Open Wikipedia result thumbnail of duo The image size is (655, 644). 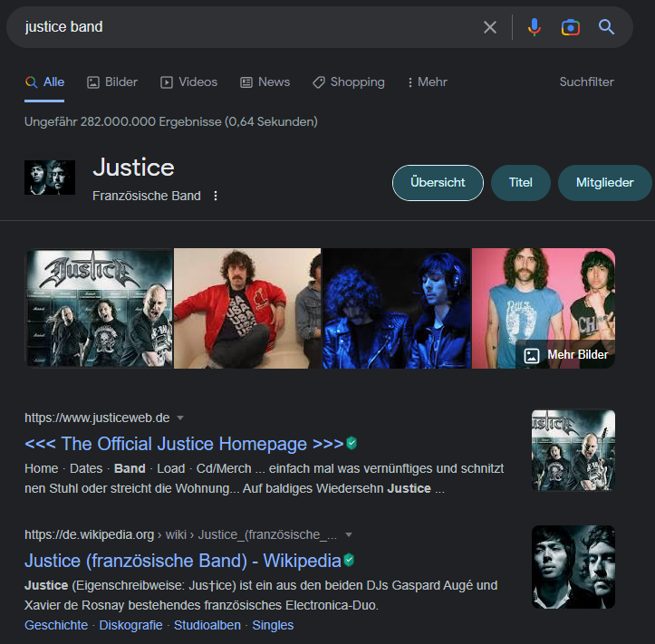pos(573,567)
